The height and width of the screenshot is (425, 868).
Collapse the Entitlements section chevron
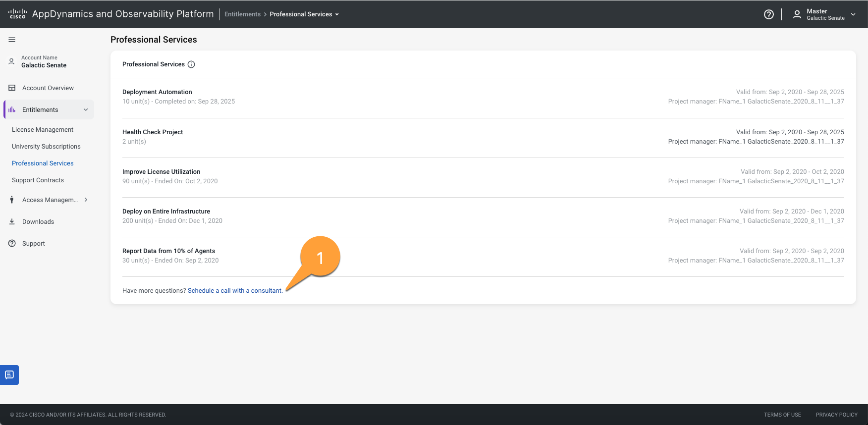(86, 109)
